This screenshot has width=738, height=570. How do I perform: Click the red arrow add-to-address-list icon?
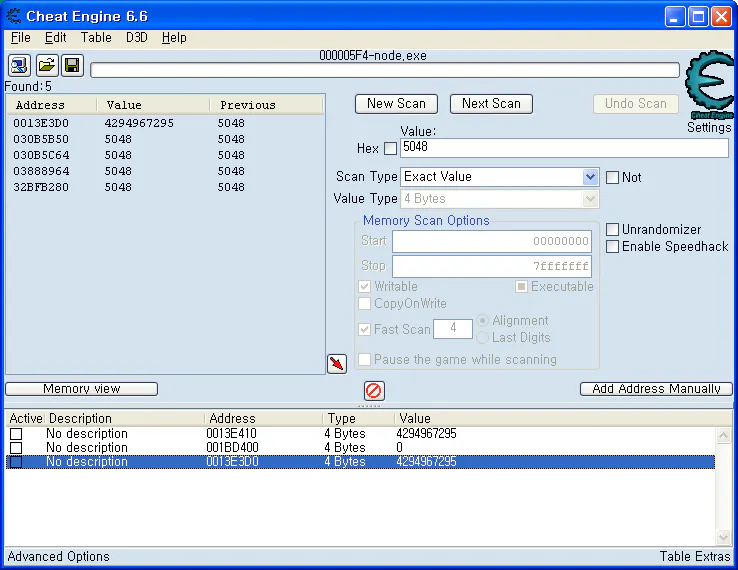click(337, 364)
